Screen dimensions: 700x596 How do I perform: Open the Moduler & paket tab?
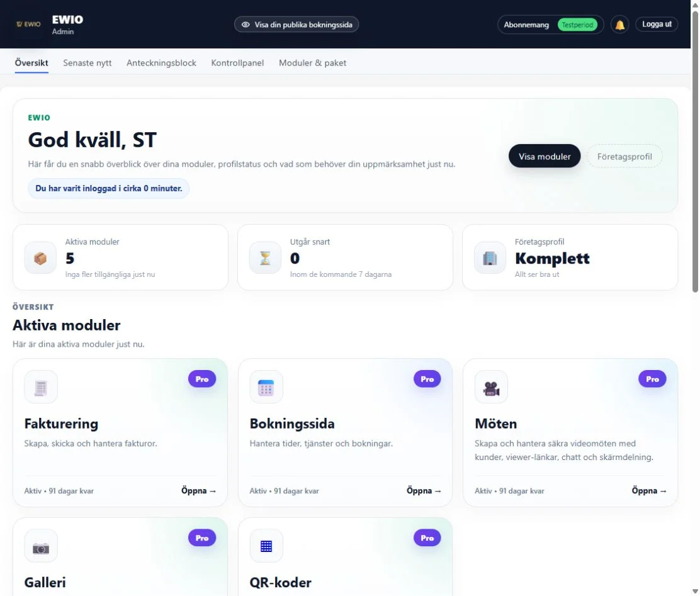pos(312,63)
